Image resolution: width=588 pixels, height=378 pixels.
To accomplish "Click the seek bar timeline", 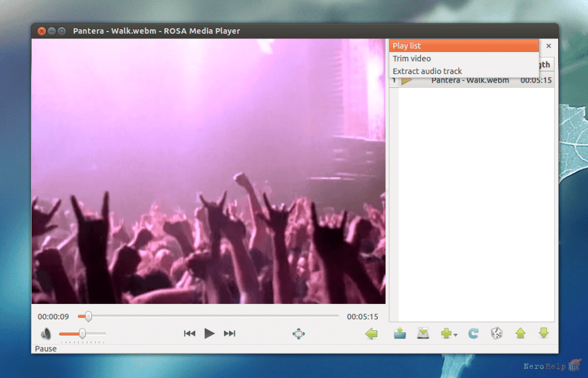I will (x=208, y=316).
